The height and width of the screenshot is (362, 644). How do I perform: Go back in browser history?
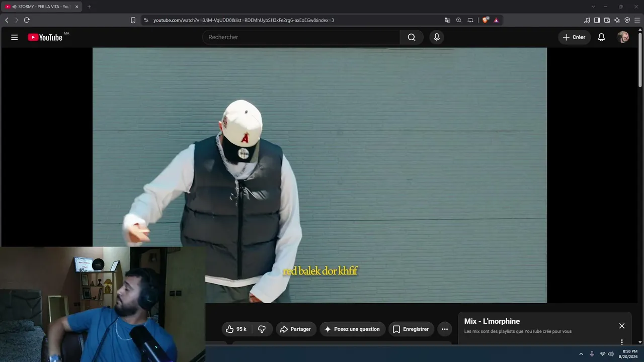coord(7,20)
